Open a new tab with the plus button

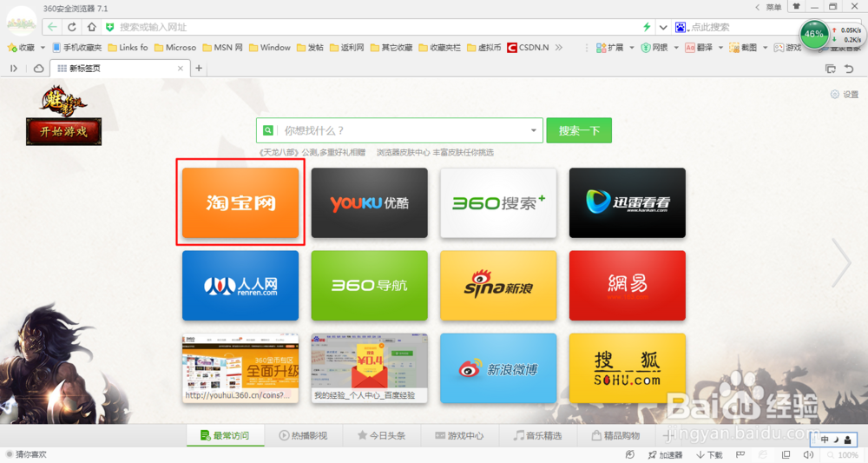tap(199, 68)
